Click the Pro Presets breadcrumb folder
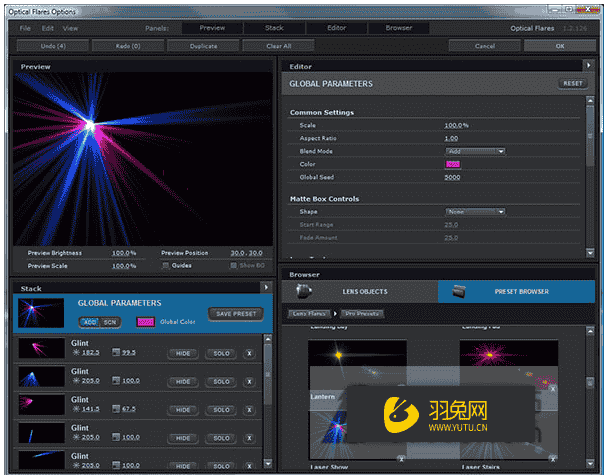 (362, 314)
